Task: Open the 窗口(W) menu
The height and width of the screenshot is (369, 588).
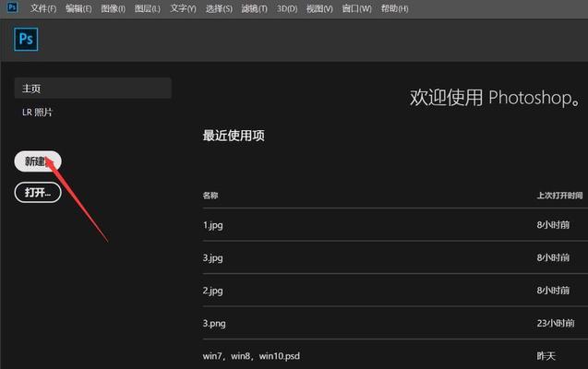Action: click(x=356, y=8)
